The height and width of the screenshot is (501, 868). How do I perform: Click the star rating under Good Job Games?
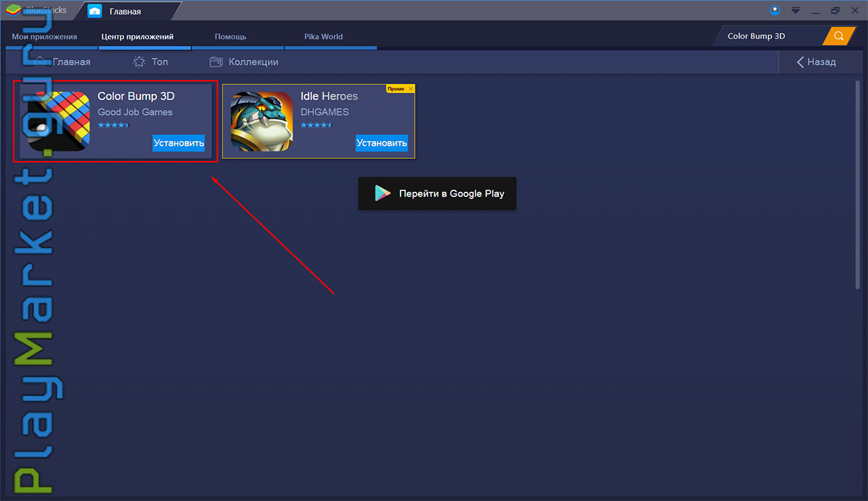pos(113,125)
